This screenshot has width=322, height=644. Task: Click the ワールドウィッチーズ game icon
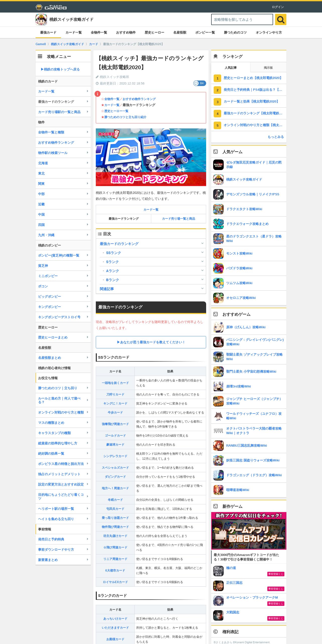point(218,416)
